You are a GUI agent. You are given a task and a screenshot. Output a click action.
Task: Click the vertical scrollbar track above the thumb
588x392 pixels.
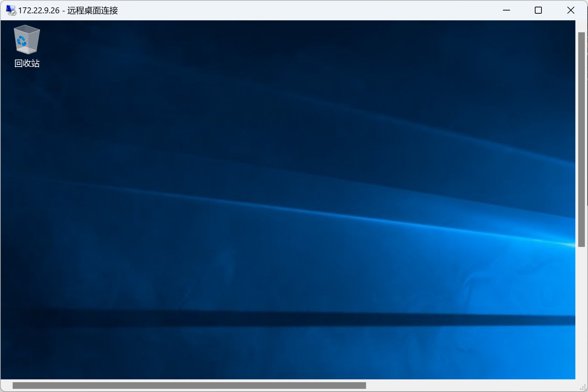581,26
